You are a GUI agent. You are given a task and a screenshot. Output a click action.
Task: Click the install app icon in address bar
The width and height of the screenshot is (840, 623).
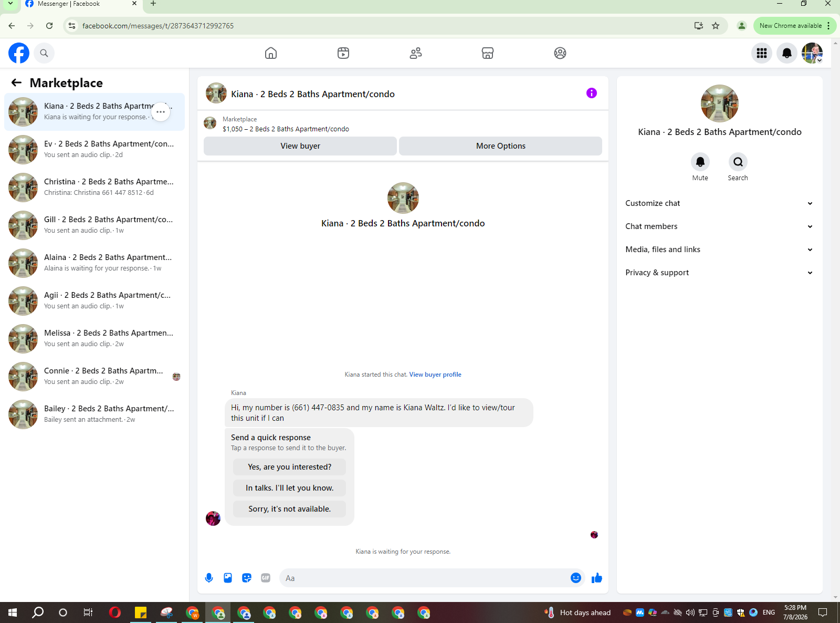(699, 26)
